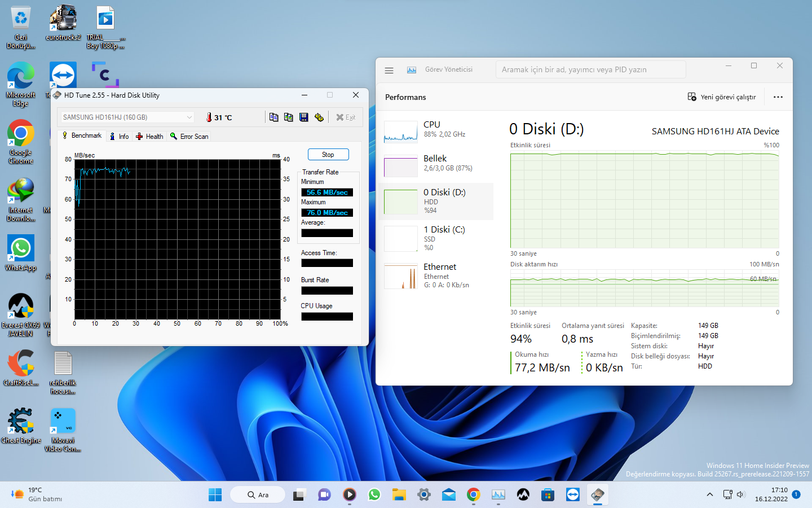Switch to the Error Scan tab
812x508 pixels.
[189, 137]
